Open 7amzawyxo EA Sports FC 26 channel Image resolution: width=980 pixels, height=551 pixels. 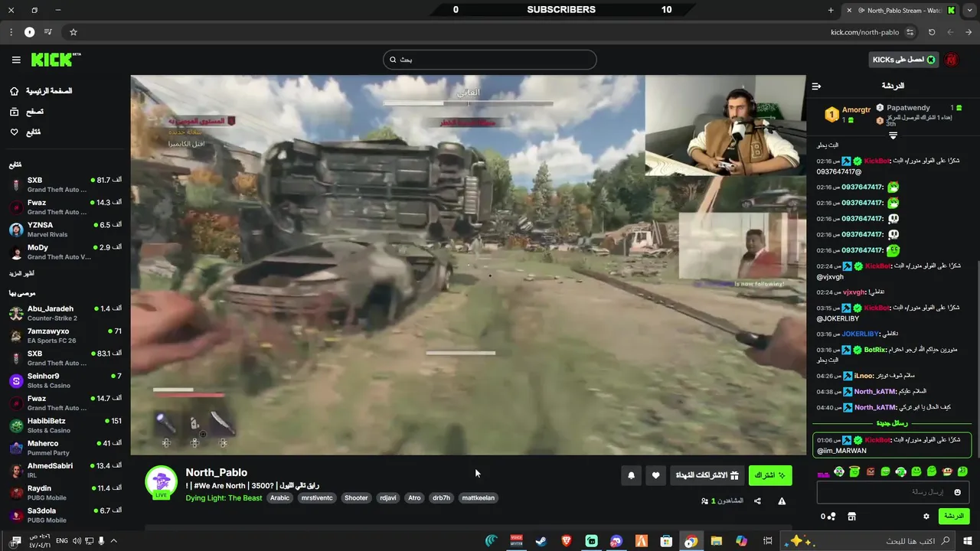[x=65, y=335]
